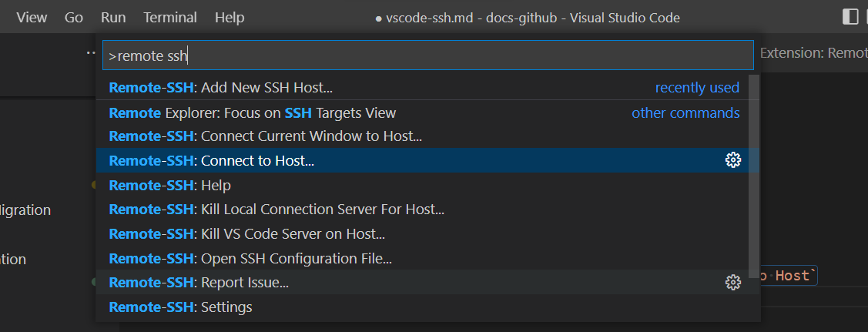The height and width of the screenshot is (332, 868).
Task: Open the Help menu
Action: 230,18
